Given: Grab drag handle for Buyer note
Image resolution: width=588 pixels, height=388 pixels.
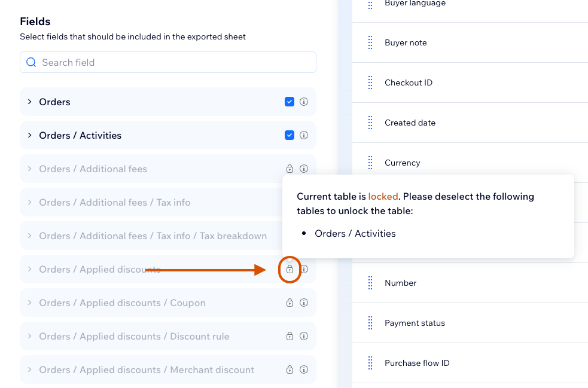Looking at the screenshot, I should (370, 42).
